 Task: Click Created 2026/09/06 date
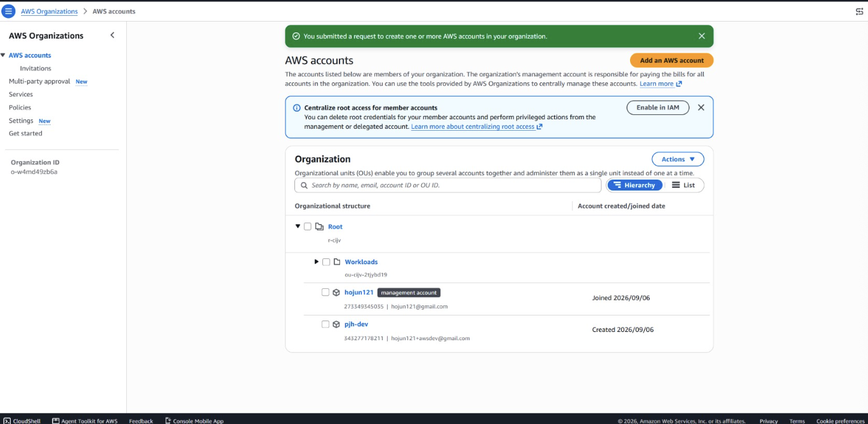(x=622, y=330)
